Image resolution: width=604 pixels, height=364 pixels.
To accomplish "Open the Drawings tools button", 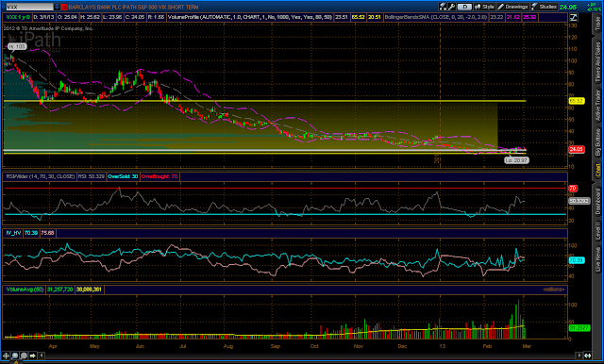I will click(513, 7).
